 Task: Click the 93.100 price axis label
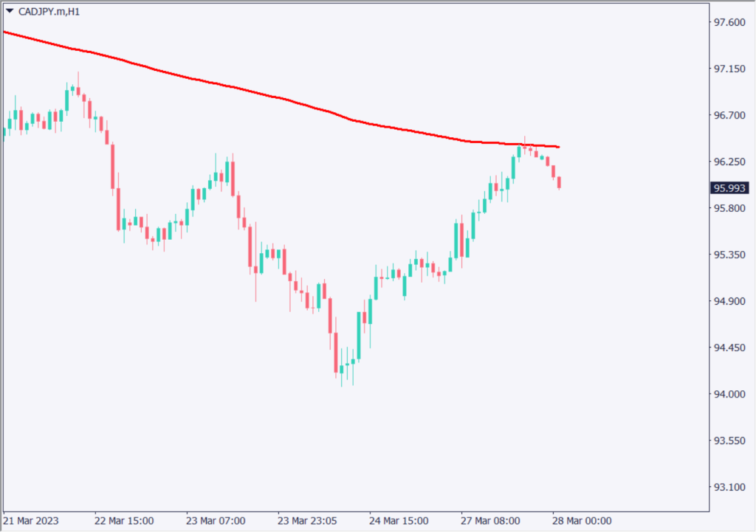(x=729, y=488)
